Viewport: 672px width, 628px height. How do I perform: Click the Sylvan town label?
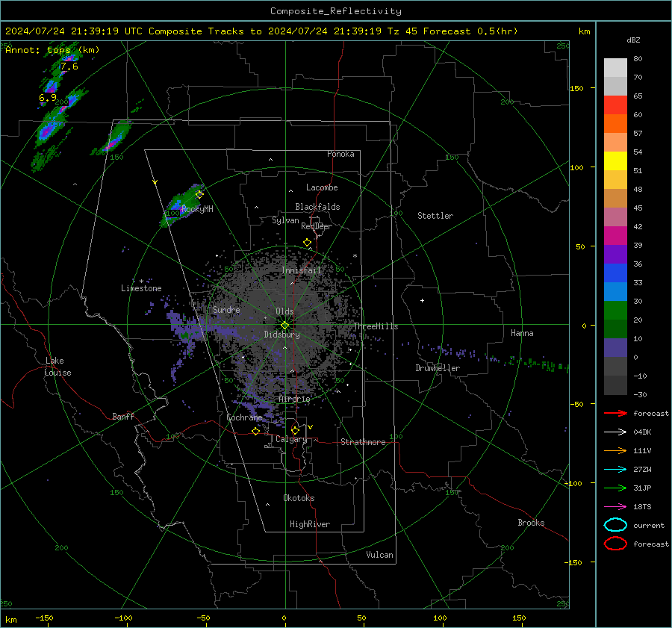click(x=285, y=221)
